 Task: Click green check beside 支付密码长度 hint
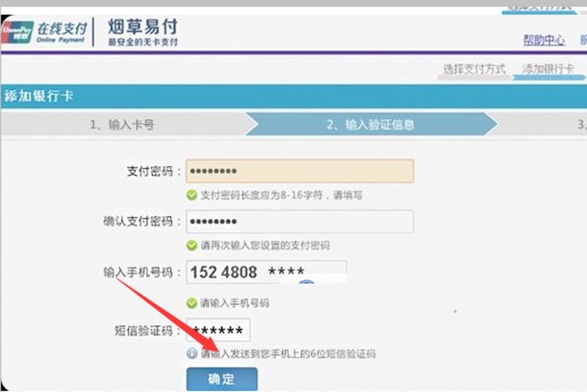coord(192,195)
